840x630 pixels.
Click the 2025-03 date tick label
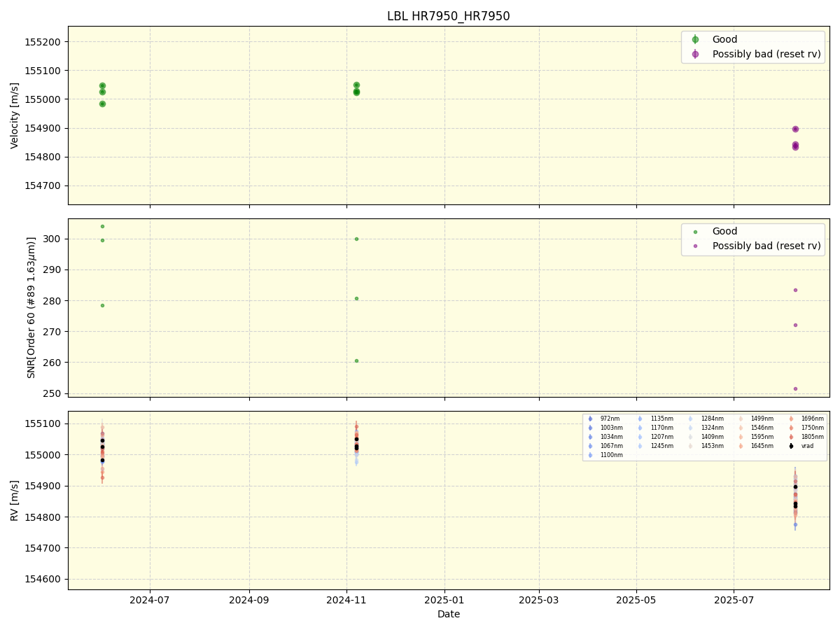[539, 600]
